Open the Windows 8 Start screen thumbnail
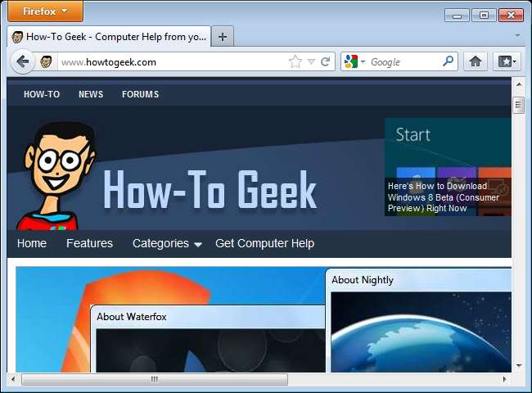 click(448, 147)
